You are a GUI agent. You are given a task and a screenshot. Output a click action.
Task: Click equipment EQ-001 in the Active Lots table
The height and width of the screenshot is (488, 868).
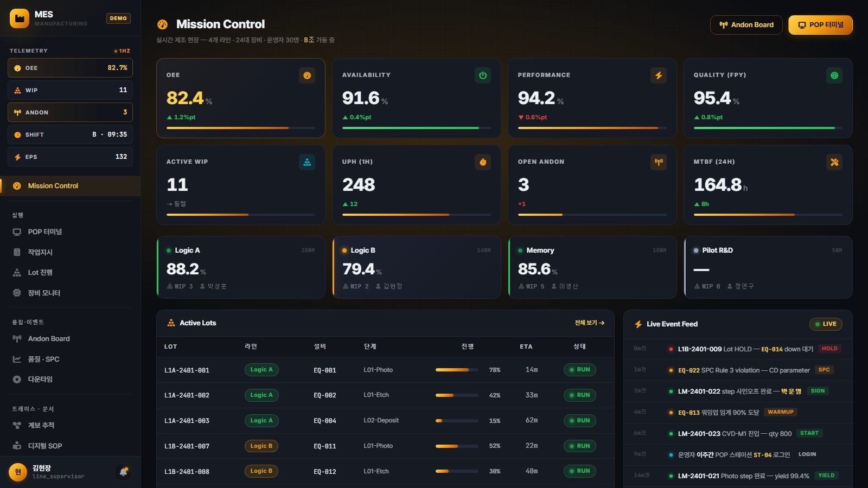[x=325, y=370]
